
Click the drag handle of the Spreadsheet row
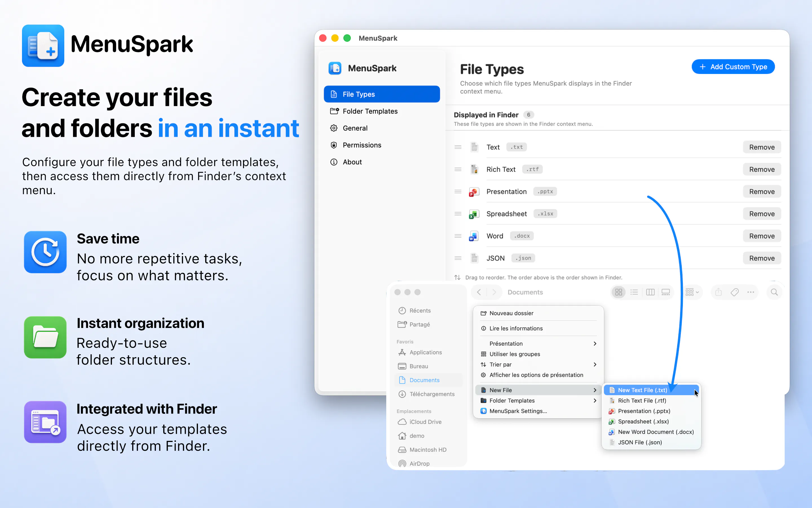click(458, 214)
